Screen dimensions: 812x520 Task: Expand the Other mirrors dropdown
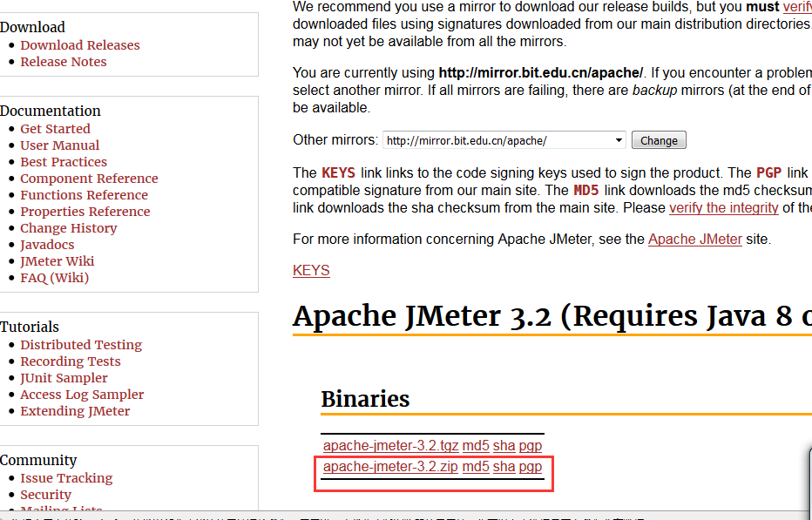point(504,140)
